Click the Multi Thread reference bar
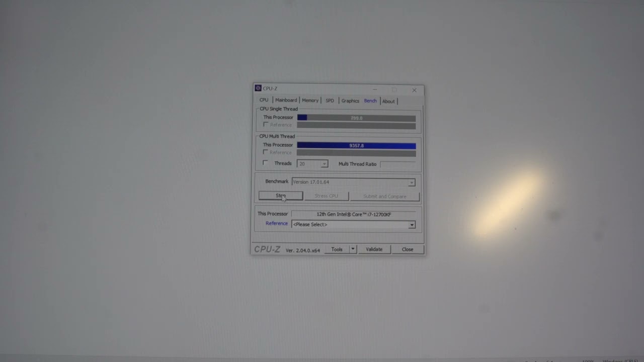Viewport: 644px width, 362px height. [356, 153]
